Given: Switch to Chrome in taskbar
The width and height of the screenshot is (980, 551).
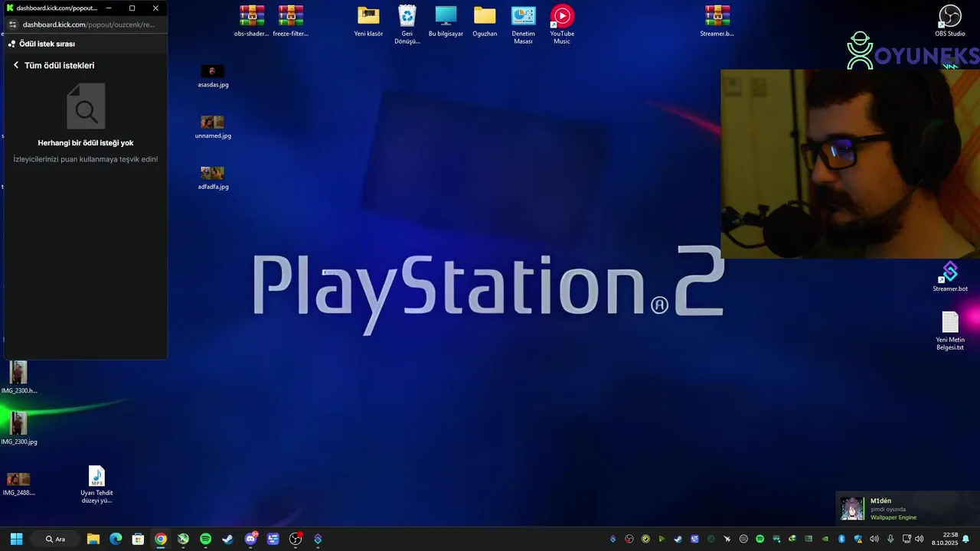Looking at the screenshot, I should [x=161, y=539].
